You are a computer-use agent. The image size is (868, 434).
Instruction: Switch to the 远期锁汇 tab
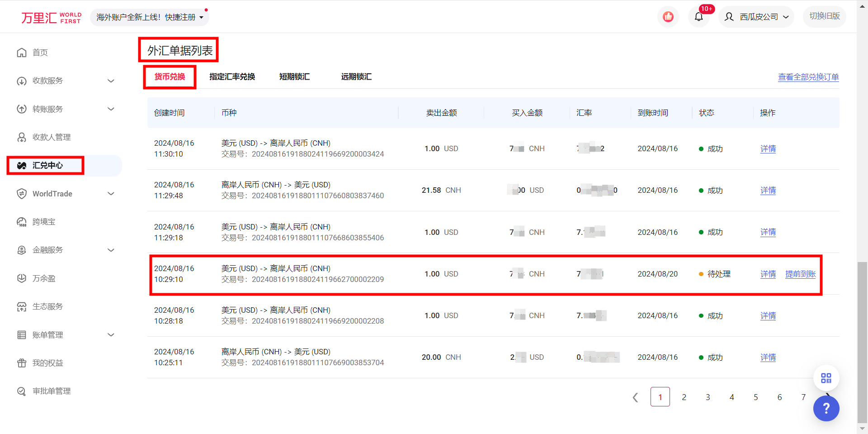click(x=356, y=76)
